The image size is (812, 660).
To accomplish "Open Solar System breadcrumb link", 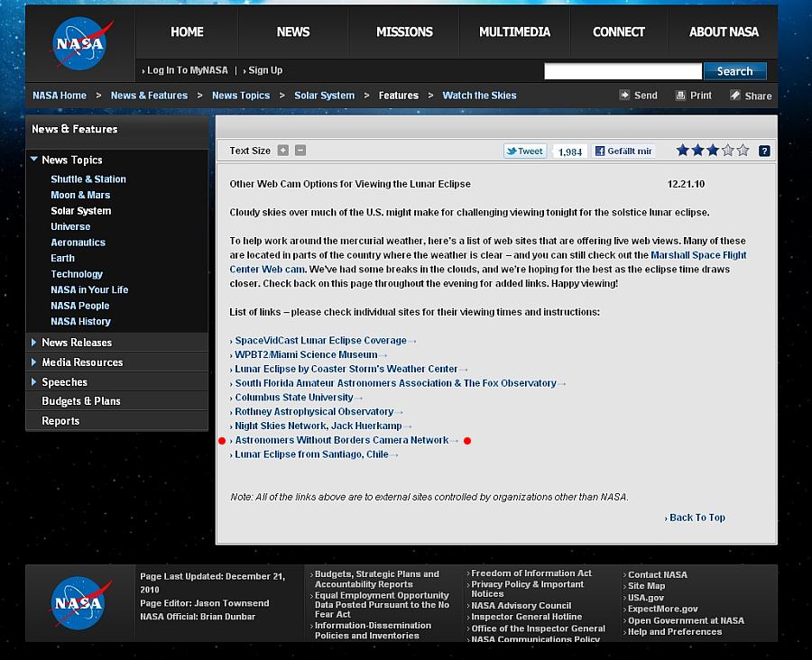I will coord(324,96).
